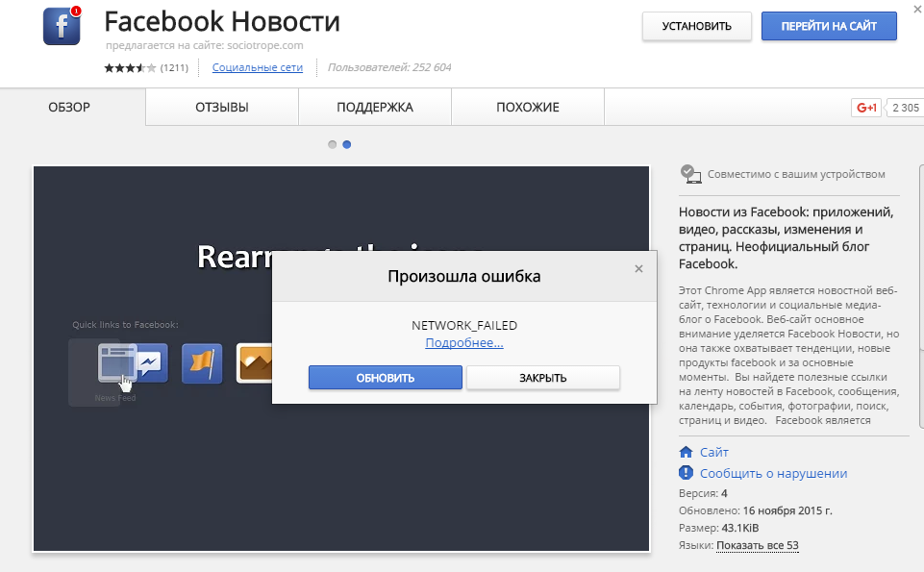Click Совместимо с вашим устройством text
The width and height of the screenshot is (924, 572).
point(796,174)
